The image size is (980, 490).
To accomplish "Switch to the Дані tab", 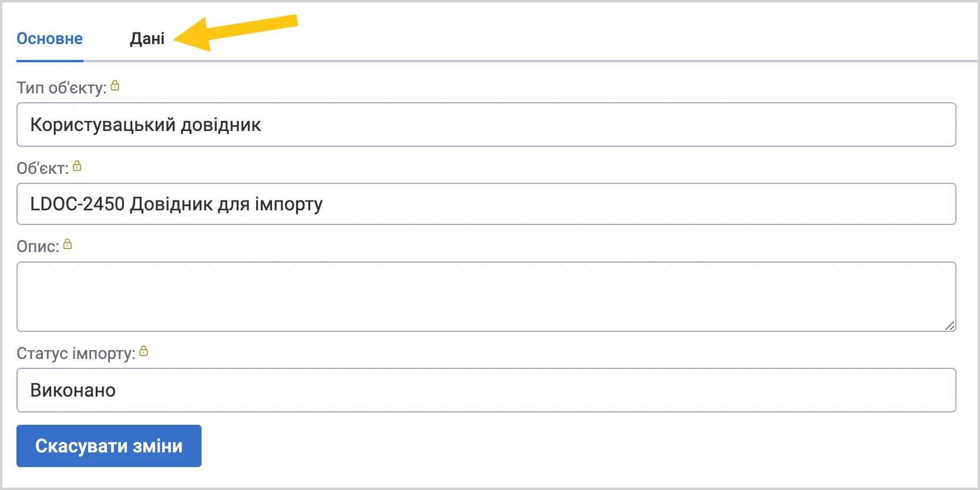I will pyautogui.click(x=147, y=39).
